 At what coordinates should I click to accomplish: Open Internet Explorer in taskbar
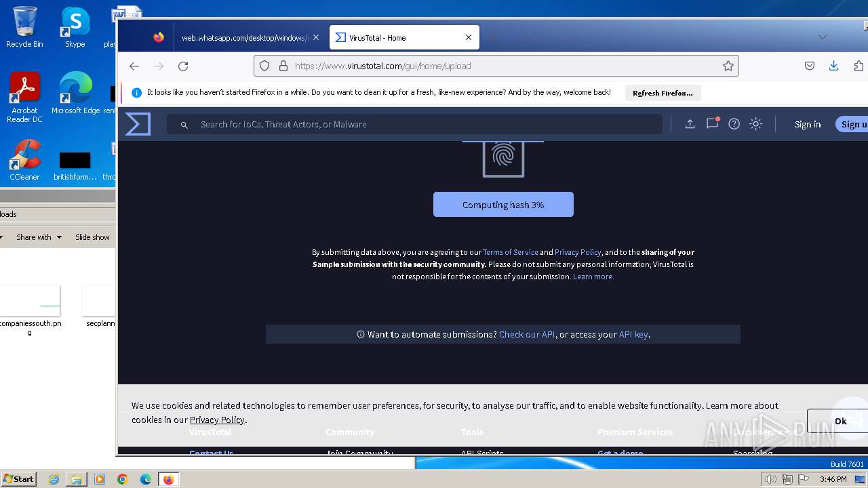tap(54, 479)
